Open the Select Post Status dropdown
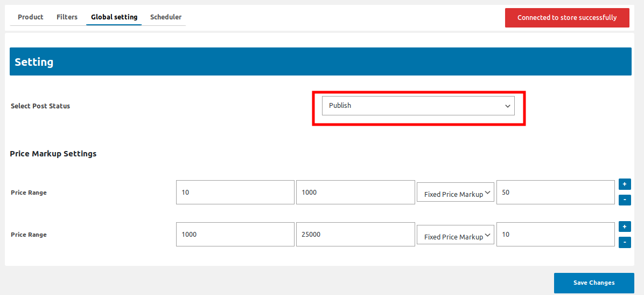The image size is (644, 295). click(x=418, y=106)
